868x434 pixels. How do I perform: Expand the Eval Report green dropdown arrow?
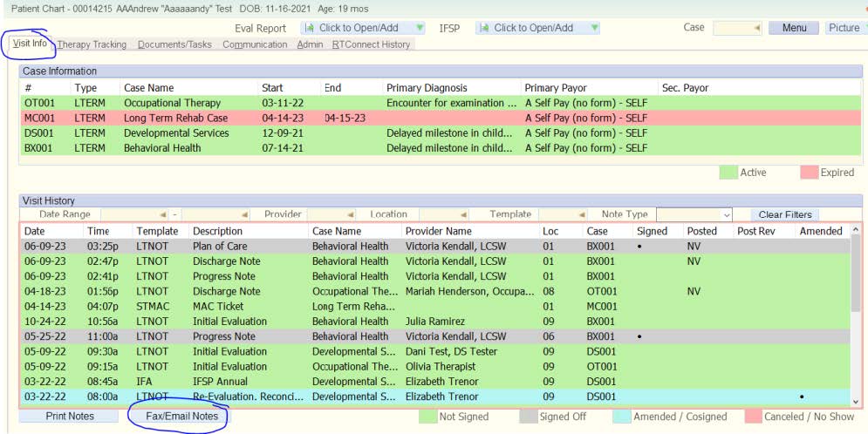click(420, 28)
